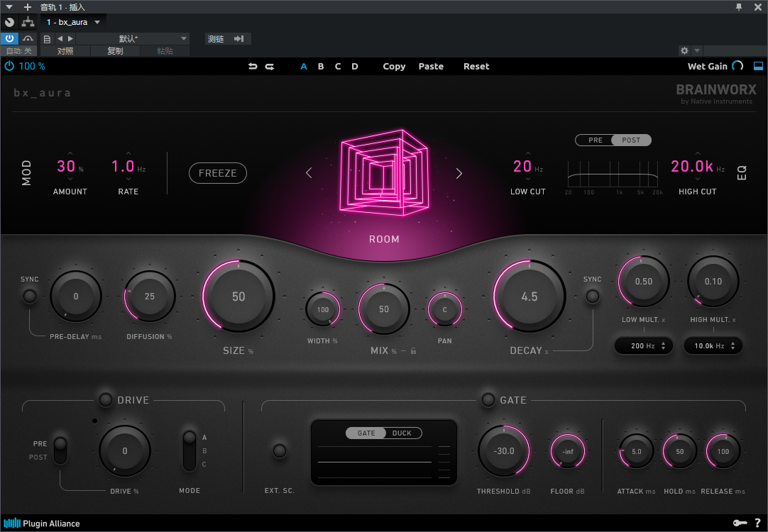Image resolution: width=768 pixels, height=532 pixels.
Task: Switch the drive MODE A/B/C selector
Action: coord(189,450)
